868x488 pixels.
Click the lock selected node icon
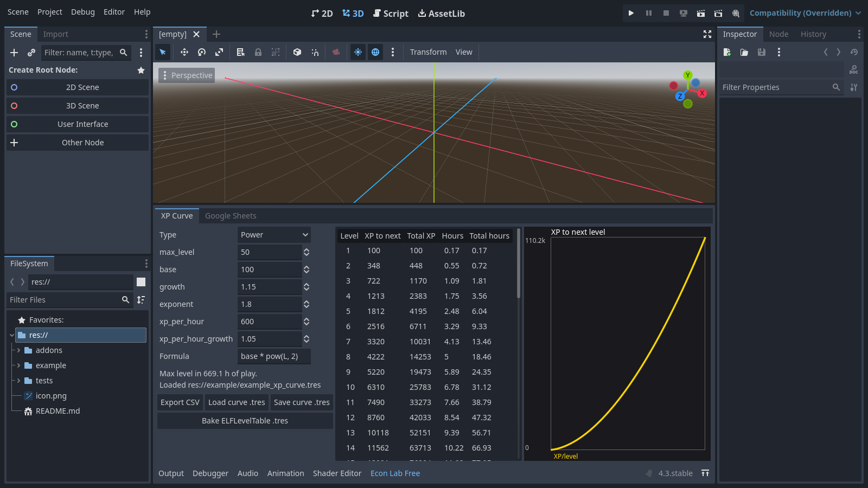258,52
